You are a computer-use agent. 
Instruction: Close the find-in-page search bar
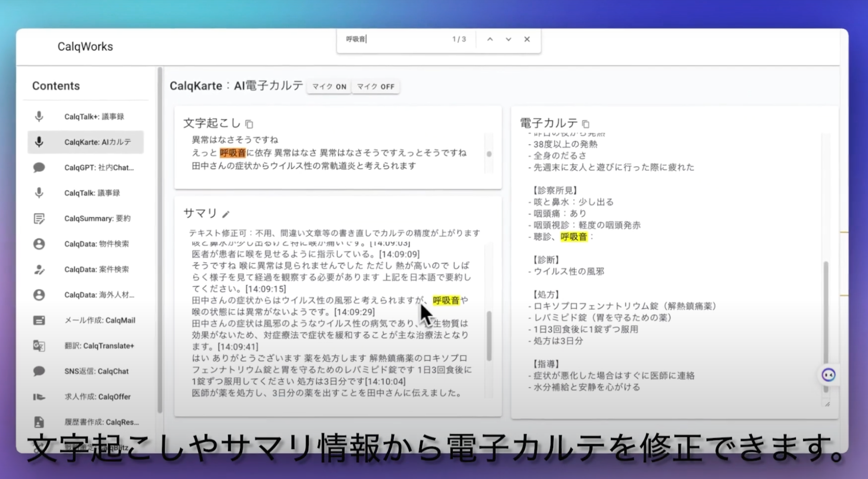click(527, 39)
